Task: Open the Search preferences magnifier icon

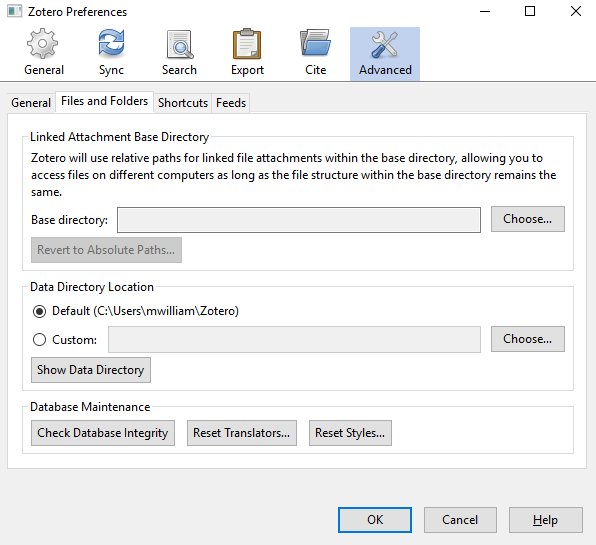Action: pos(180,44)
